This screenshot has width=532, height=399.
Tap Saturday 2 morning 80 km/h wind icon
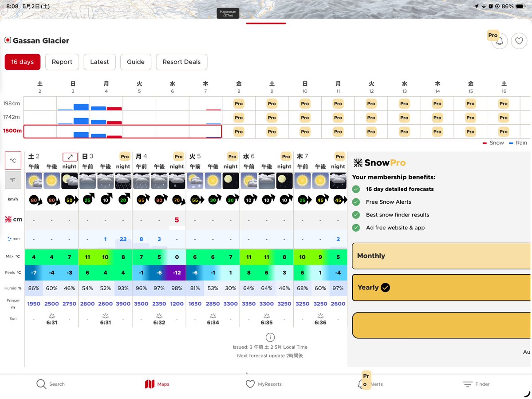(x=35, y=200)
